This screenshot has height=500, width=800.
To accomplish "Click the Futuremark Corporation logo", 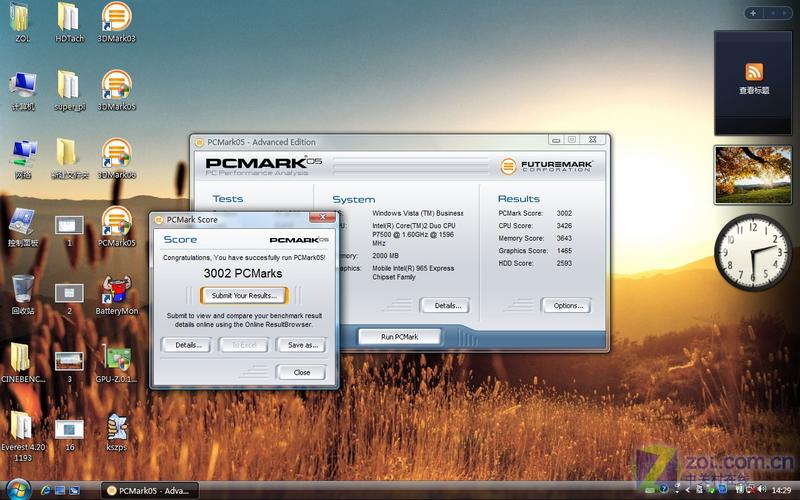I will click(x=546, y=166).
